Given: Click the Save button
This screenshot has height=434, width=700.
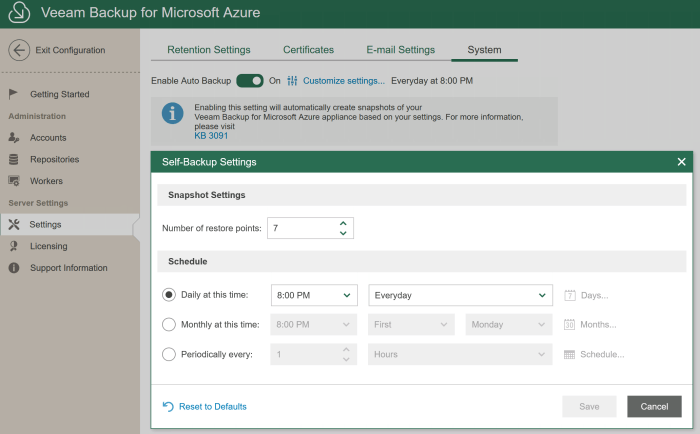Looking at the screenshot, I should pyautogui.click(x=589, y=406).
